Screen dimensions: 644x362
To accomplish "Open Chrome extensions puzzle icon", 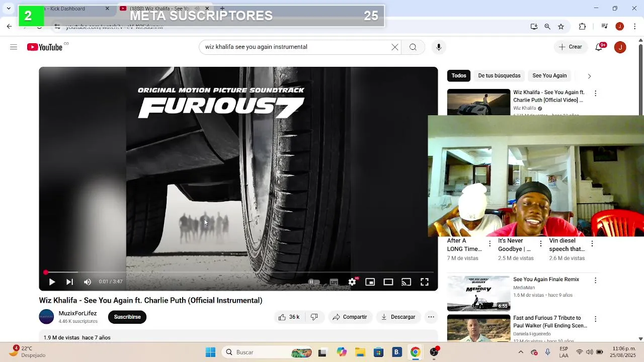I will 583,27.
